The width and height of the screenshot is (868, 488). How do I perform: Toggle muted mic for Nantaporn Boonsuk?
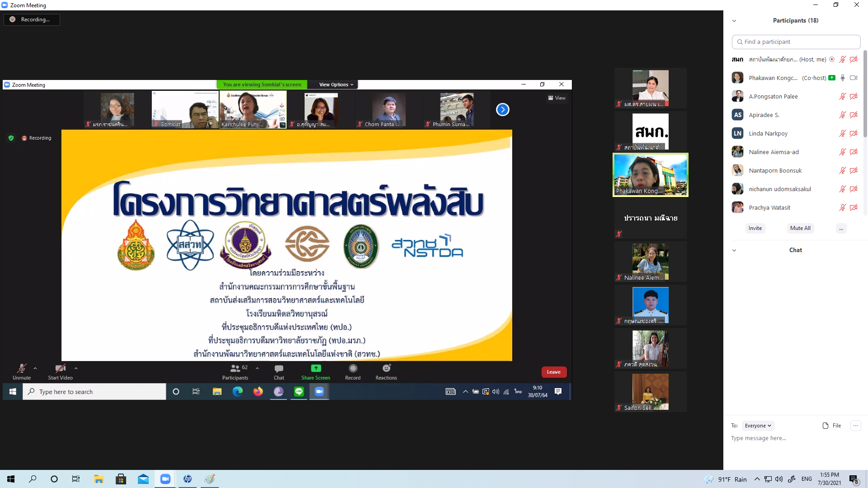(843, 171)
